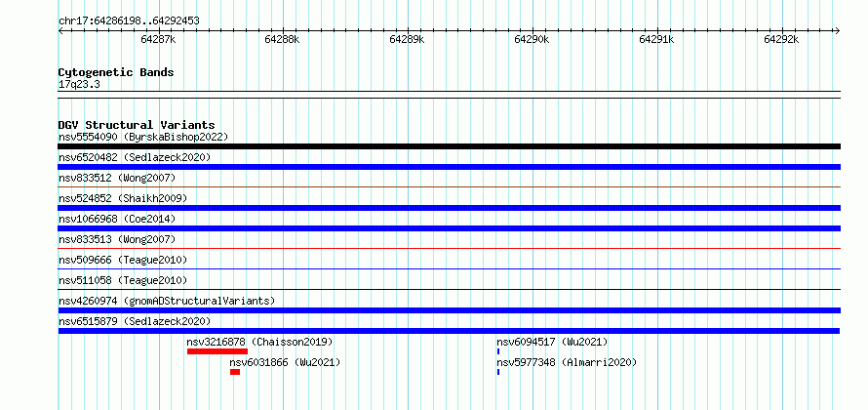Viewport: 868px width, 410px height.
Task: Click the small red block for nsv6031866
Action: (x=235, y=372)
